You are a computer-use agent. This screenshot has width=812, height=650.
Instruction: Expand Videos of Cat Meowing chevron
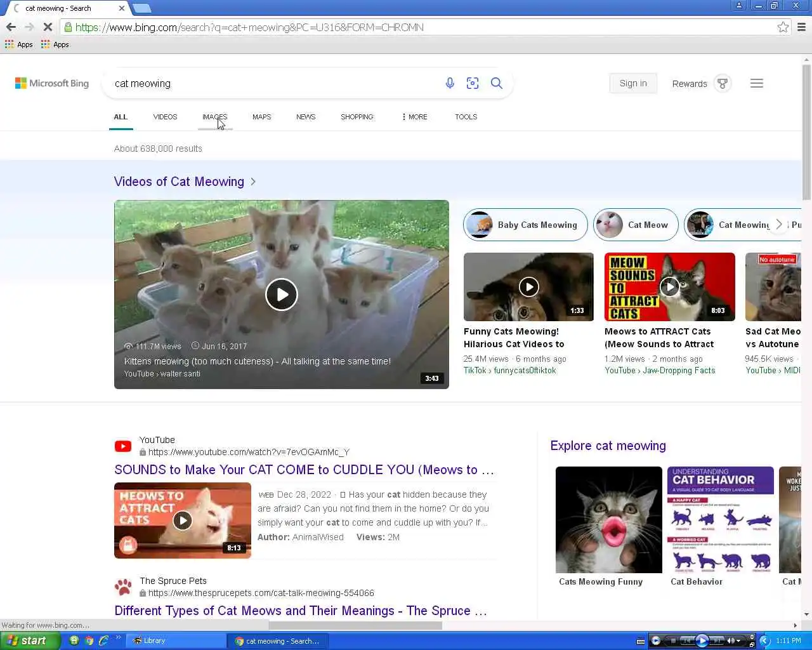coord(253,182)
